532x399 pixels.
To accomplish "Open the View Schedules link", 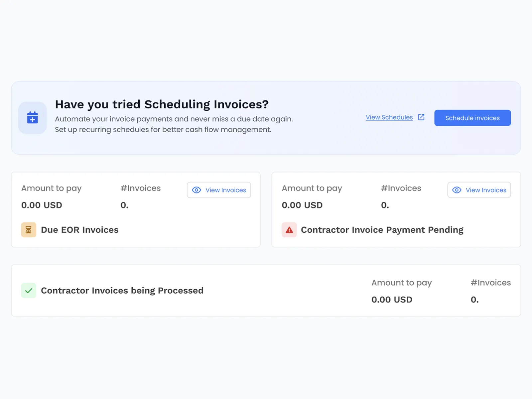I will [x=389, y=117].
